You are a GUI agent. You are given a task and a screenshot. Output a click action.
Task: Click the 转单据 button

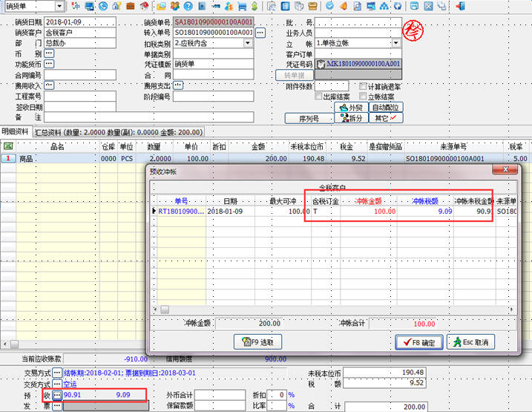pos(295,75)
